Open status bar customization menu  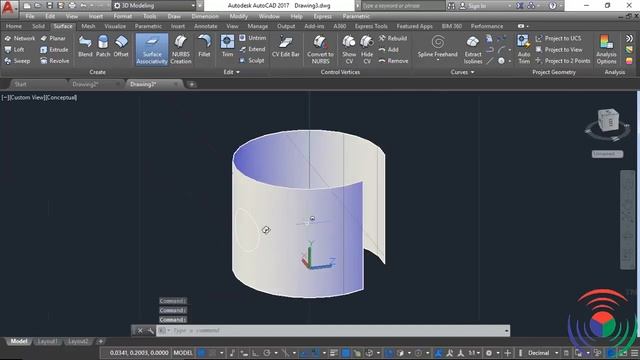(635, 353)
